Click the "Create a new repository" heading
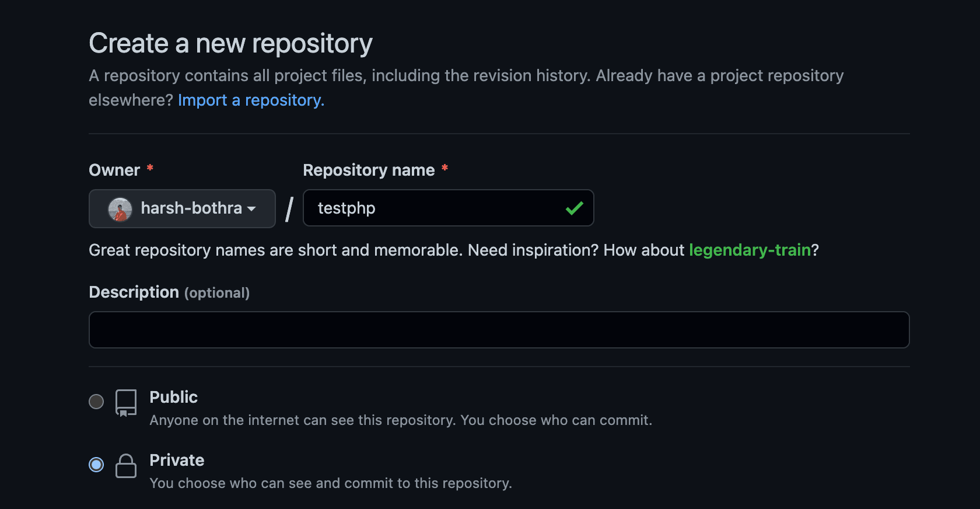The image size is (980, 509). (230, 44)
